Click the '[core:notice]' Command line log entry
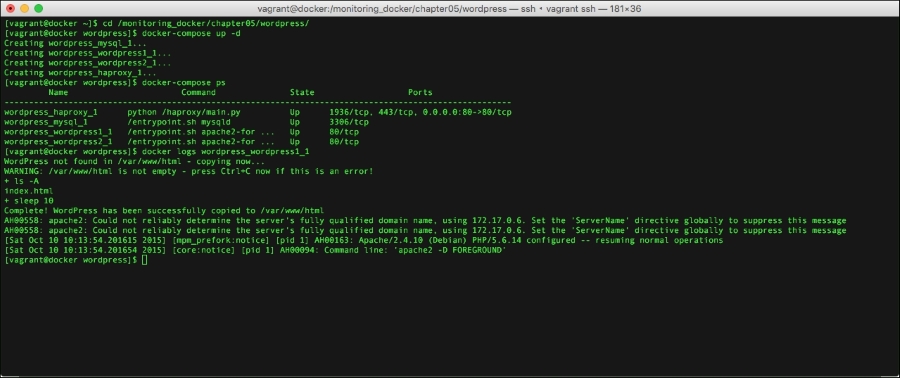This screenshot has height=378, width=900. [255, 250]
